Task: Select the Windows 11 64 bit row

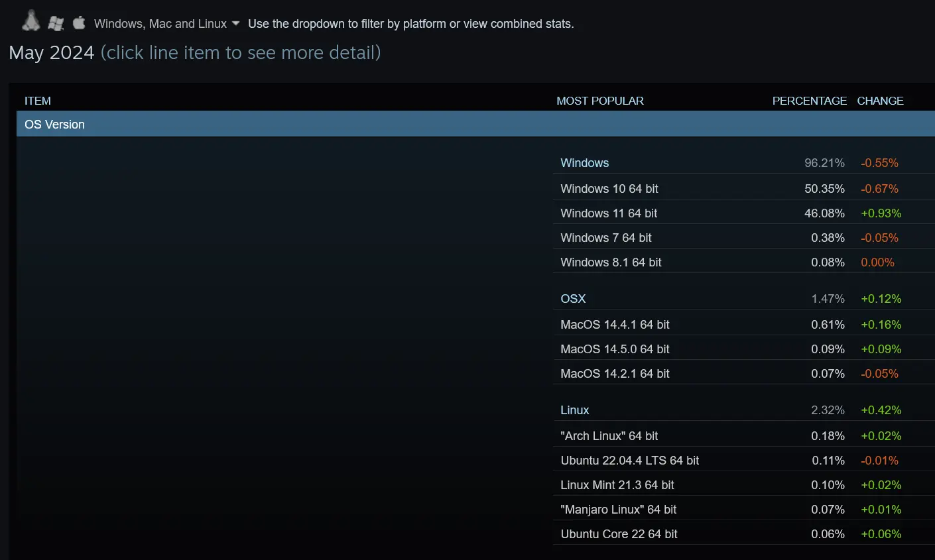Action: (x=609, y=213)
